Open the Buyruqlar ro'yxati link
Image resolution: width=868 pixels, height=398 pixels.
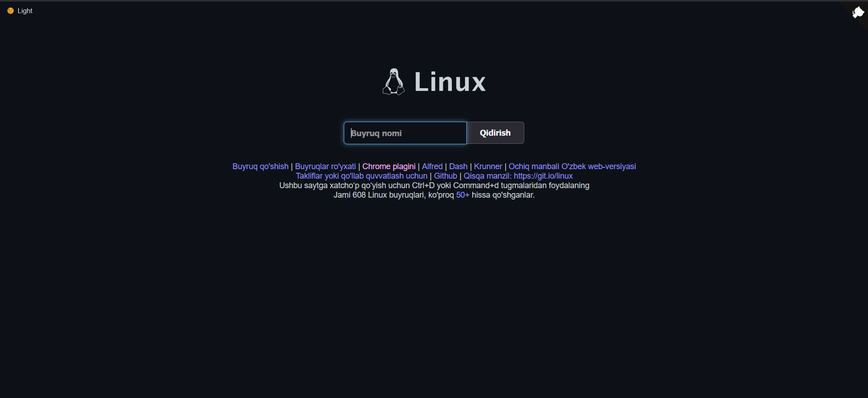click(325, 166)
